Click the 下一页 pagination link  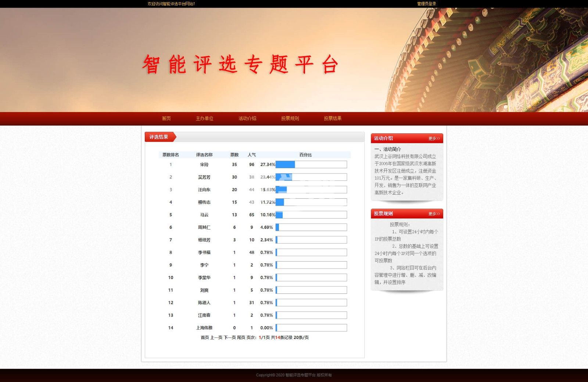pos(230,338)
